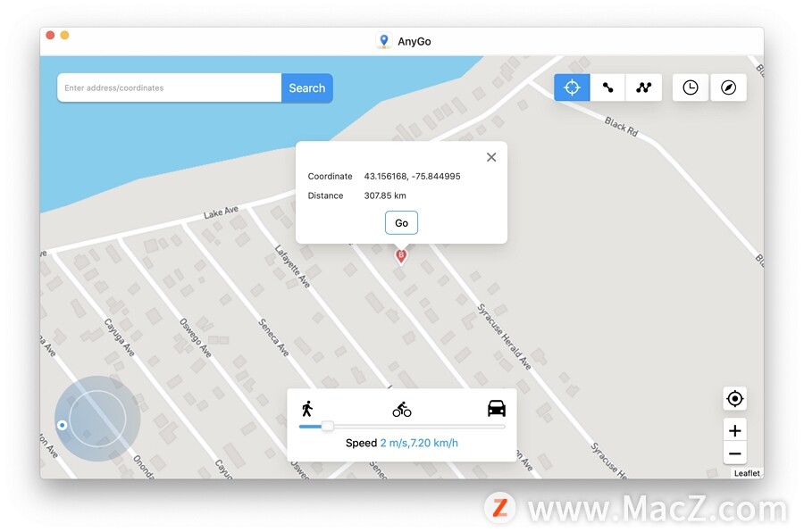The height and width of the screenshot is (532, 804).
Task: Select bicycle speed icon
Action: pyautogui.click(x=402, y=410)
